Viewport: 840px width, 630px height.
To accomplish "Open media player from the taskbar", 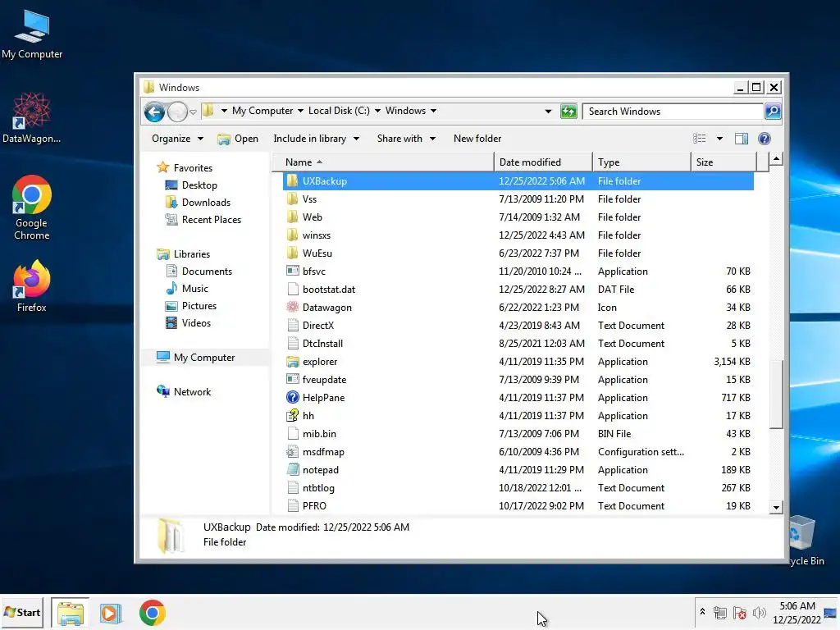I will (x=111, y=613).
